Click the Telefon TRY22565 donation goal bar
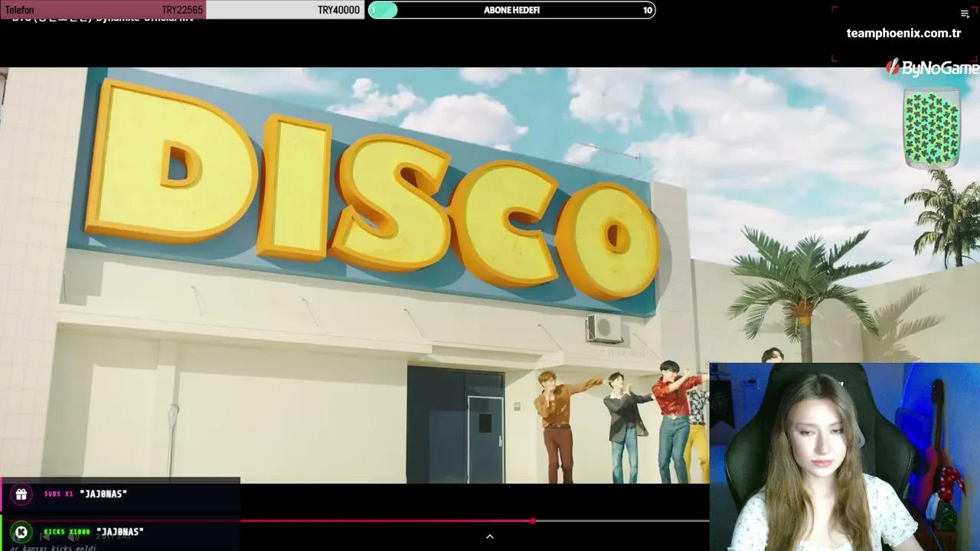 [103, 10]
